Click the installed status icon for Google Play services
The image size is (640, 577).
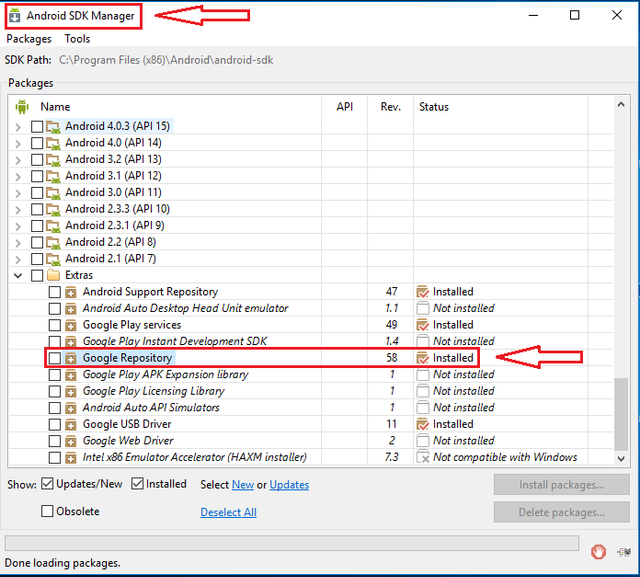click(422, 325)
